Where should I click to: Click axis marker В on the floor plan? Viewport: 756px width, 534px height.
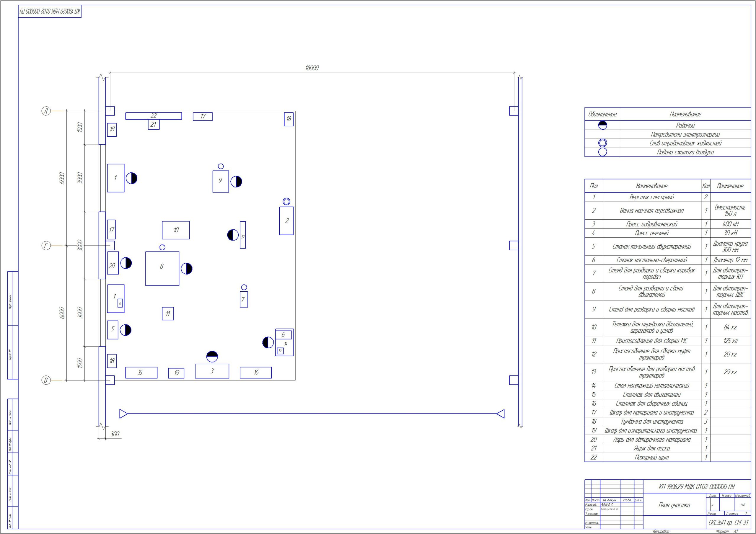click(x=46, y=380)
